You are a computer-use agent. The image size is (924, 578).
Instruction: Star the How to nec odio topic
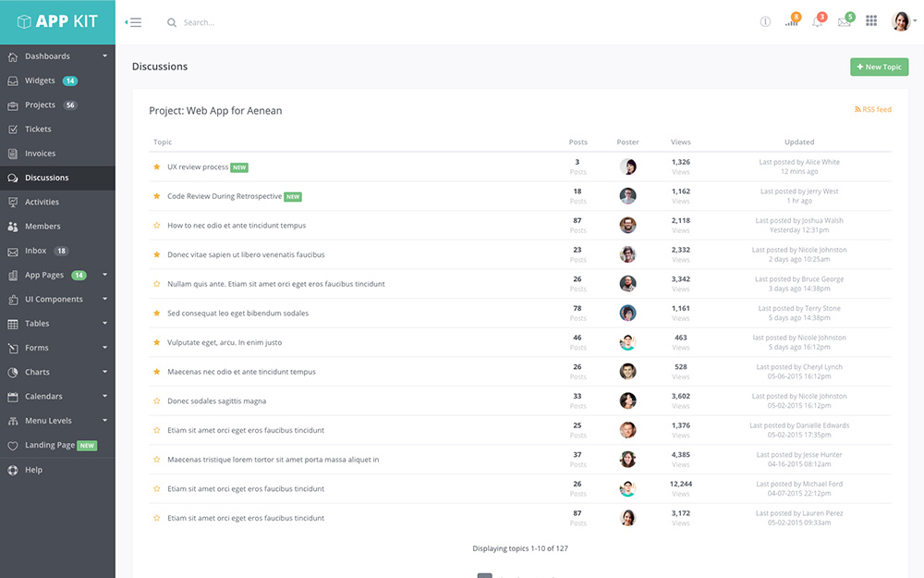click(x=157, y=226)
